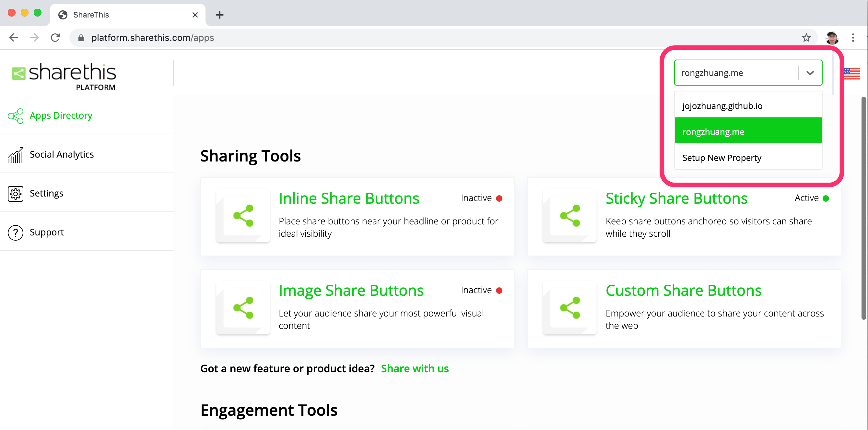The image size is (868, 430).
Task: Open the Chrome three-dot menu
Action: pos(853,37)
